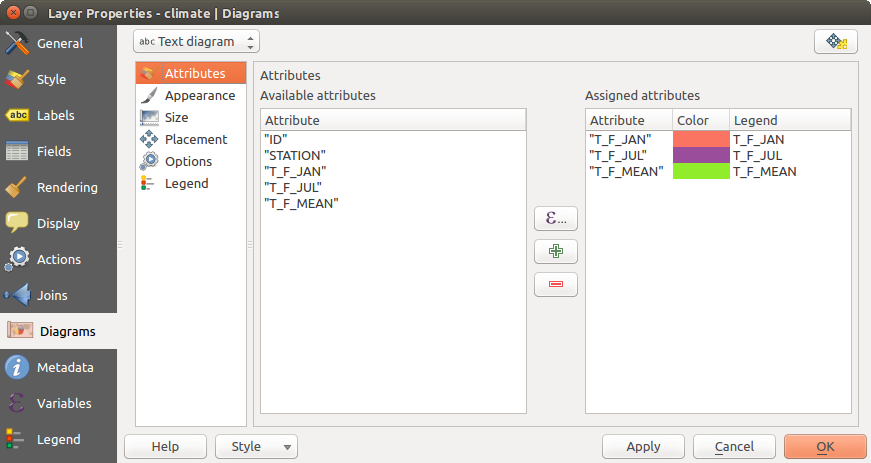The width and height of the screenshot is (871, 463).
Task: Switch to the Placement settings page
Action: point(195,140)
